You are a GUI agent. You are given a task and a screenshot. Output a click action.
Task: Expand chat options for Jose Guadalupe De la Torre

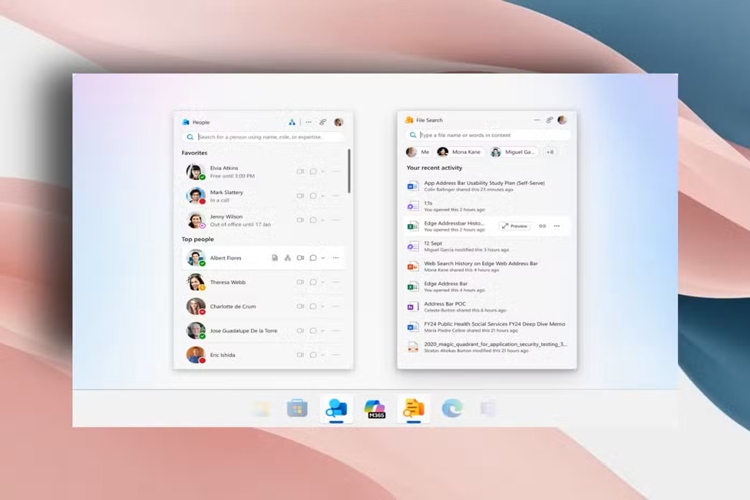[323, 331]
